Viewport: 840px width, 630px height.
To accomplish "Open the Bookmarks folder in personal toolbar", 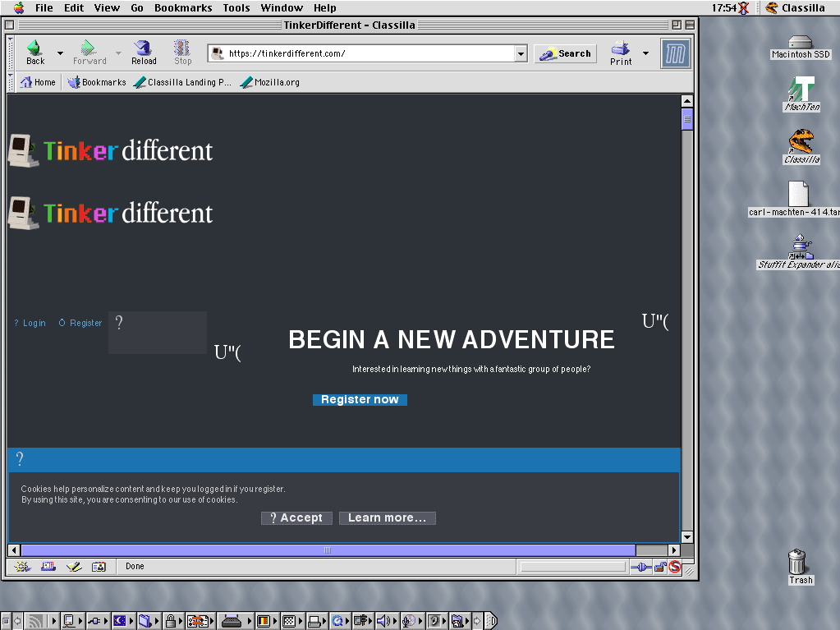I will 97,82.
